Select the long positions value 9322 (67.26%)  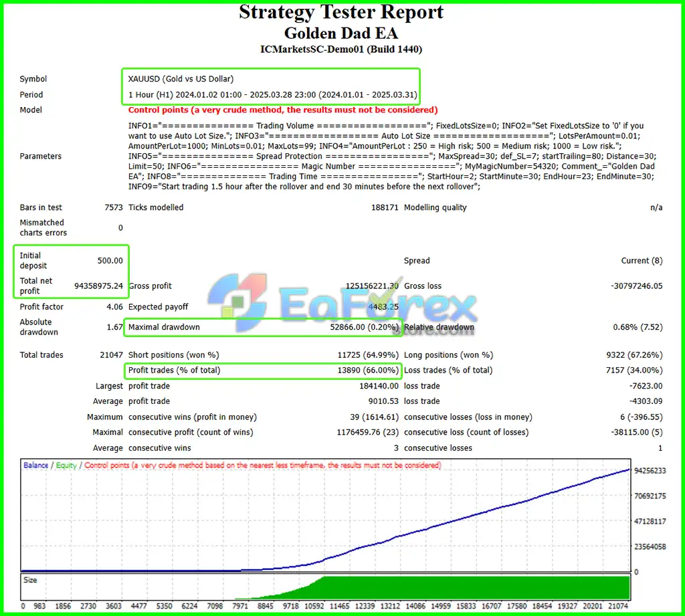click(x=635, y=355)
